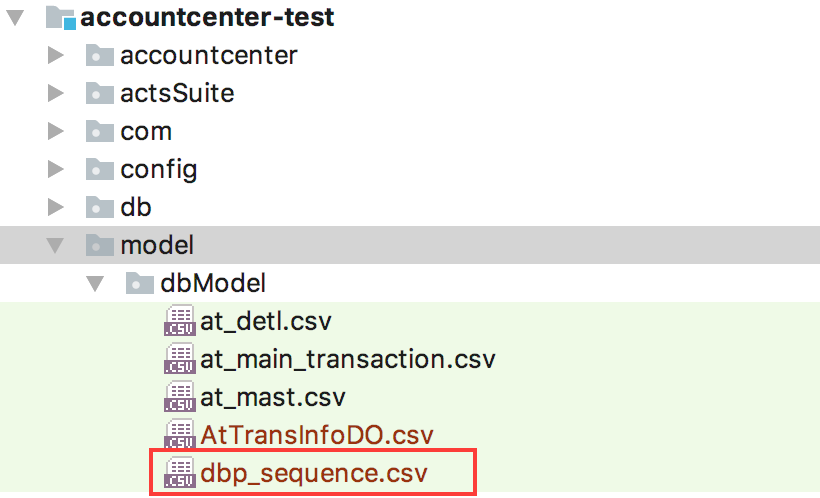Select the model folder row
Viewport: 820px width, 498px height.
410,245
